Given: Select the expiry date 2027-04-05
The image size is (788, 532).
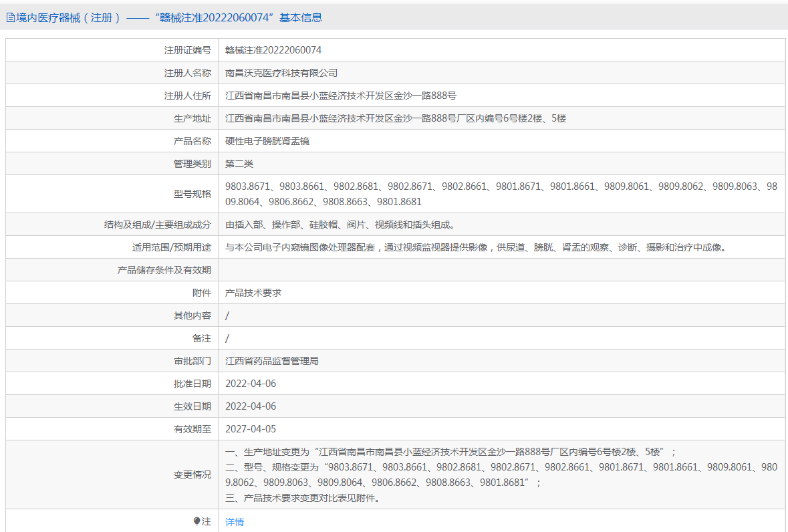Looking at the screenshot, I should tap(251, 429).
